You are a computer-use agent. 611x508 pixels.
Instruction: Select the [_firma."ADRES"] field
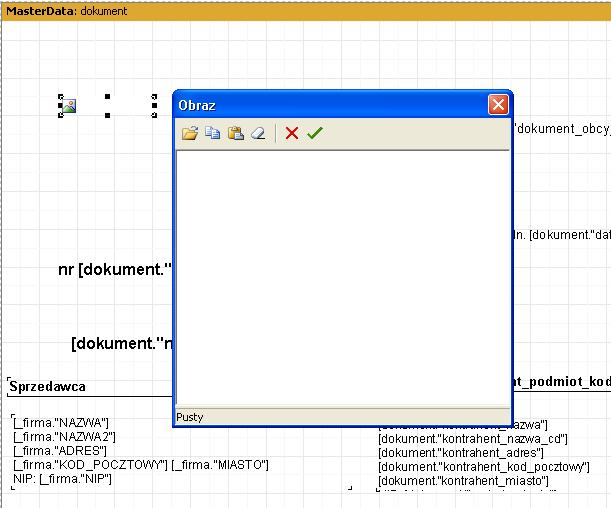point(61,451)
